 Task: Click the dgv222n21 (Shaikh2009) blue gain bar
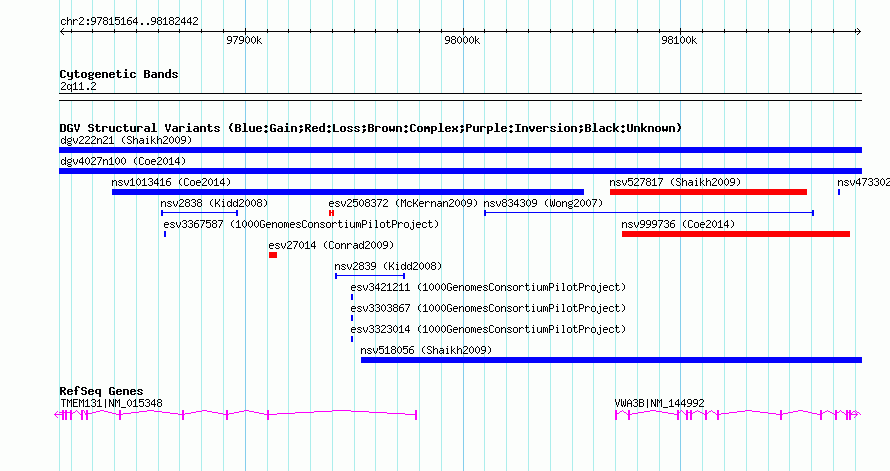(x=460, y=150)
